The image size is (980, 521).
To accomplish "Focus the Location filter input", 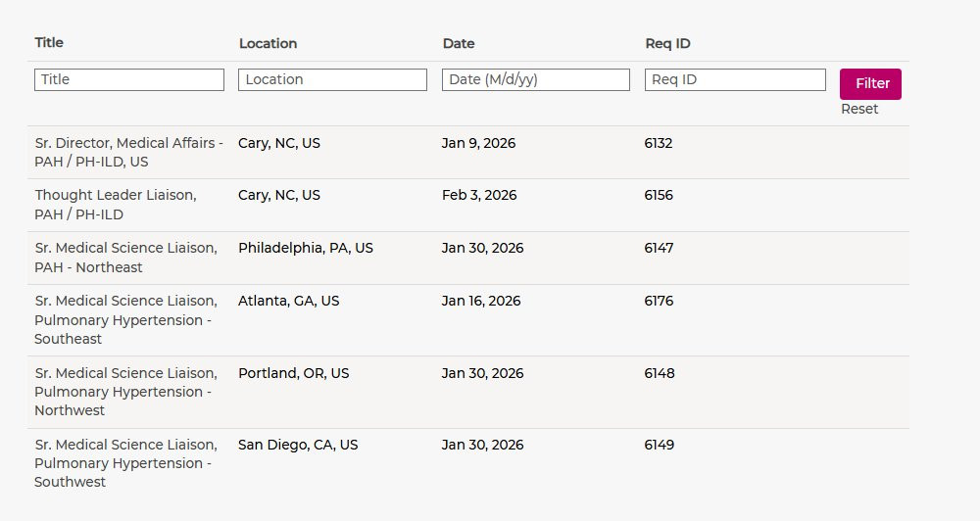I will pyautogui.click(x=332, y=79).
